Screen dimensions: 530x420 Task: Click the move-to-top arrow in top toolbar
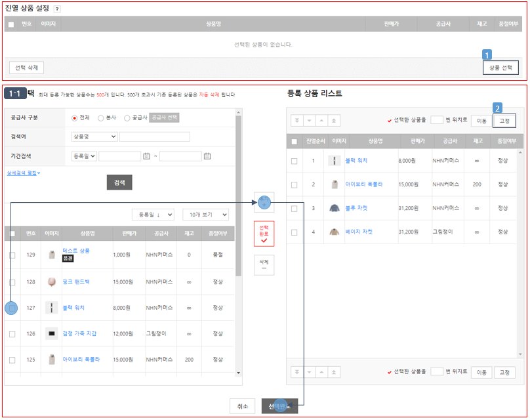334,120
